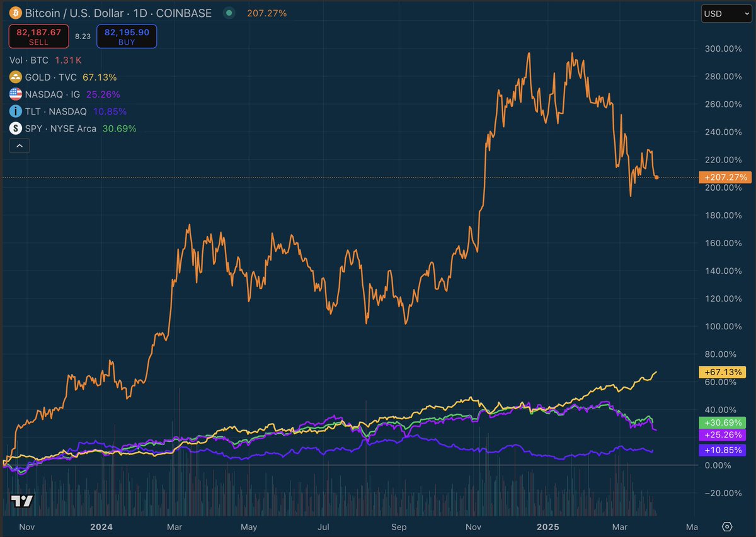This screenshot has height=537, width=756.
Task: Click the 2024 label on the time axis
Action: 101,527
